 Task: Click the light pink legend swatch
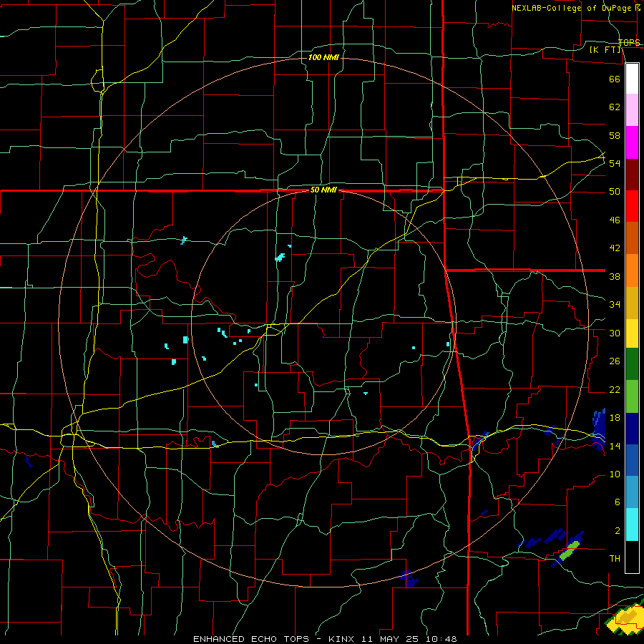coord(632,110)
